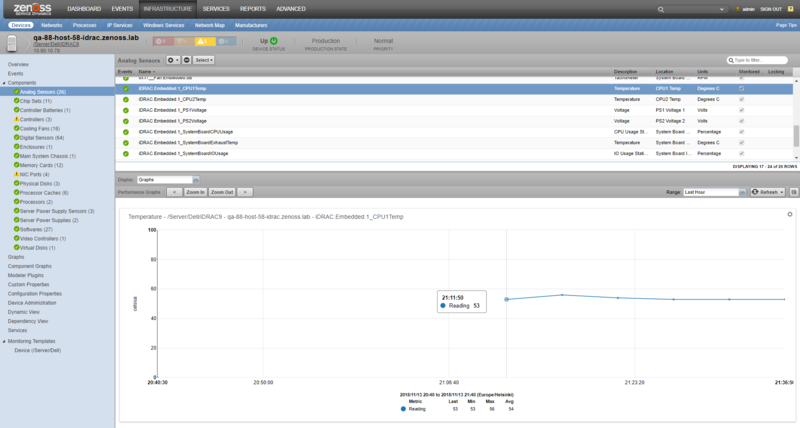
Task: Open the Display Graphs combo box
Action: click(x=168, y=180)
